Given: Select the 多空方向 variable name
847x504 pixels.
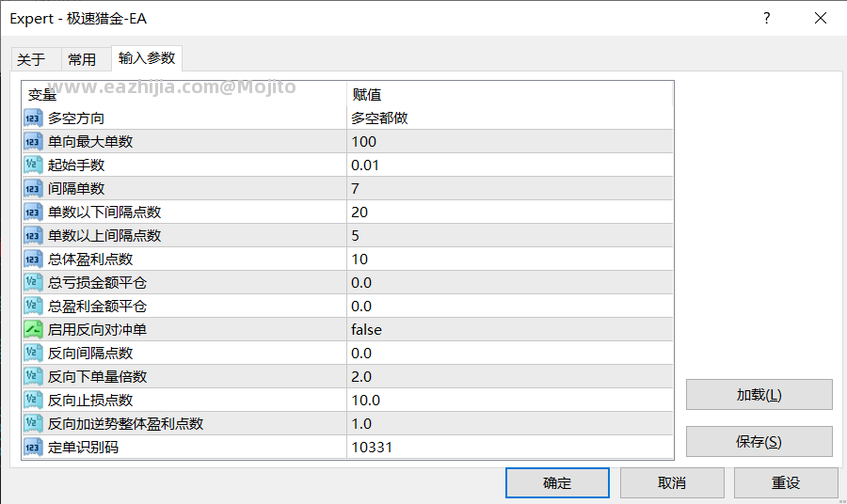Looking at the screenshot, I should (x=76, y=118).
